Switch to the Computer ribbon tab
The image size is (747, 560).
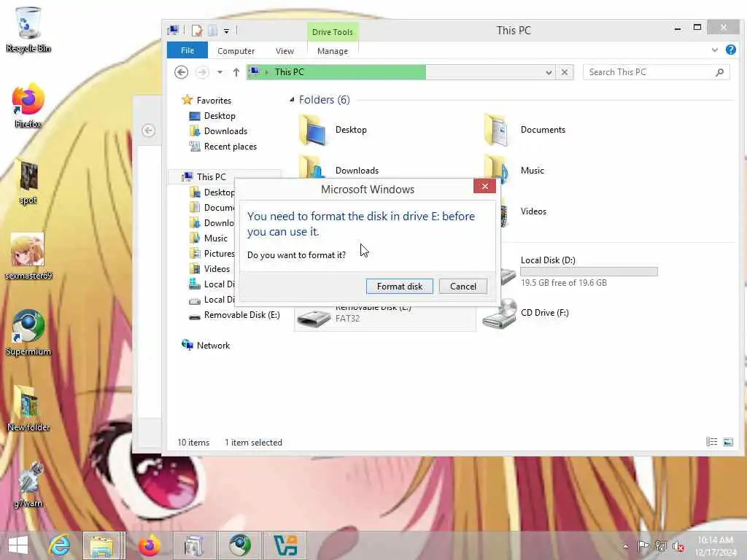coord(236,51)
